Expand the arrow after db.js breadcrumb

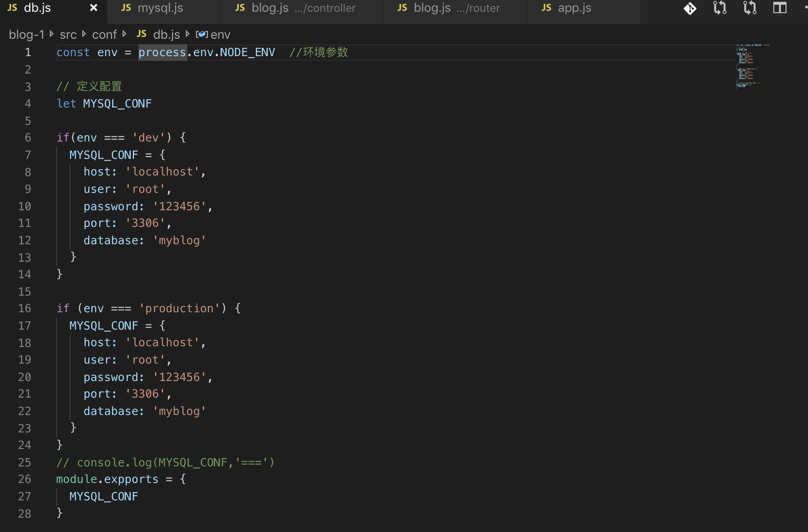tap(187, 34)
